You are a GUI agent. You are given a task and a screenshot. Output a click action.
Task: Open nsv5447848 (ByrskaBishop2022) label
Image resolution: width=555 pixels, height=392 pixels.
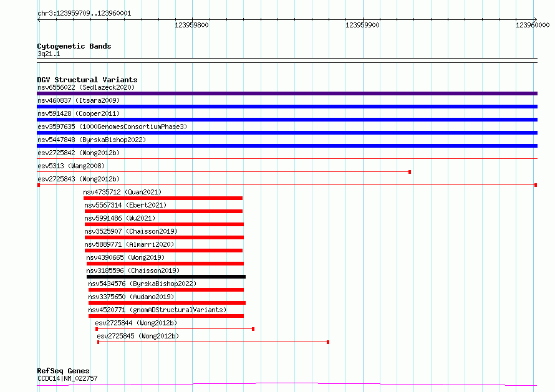point(92,140)
